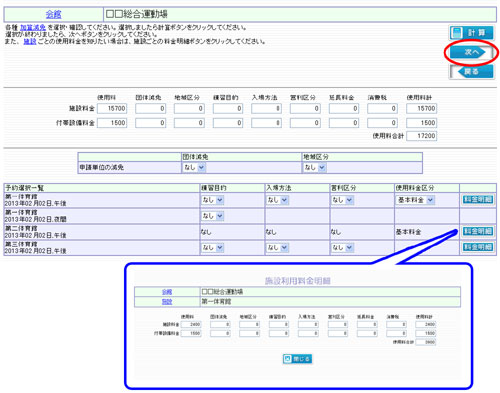Open the 会館 link in top header

pyautogui.click(x=53, y=14)
